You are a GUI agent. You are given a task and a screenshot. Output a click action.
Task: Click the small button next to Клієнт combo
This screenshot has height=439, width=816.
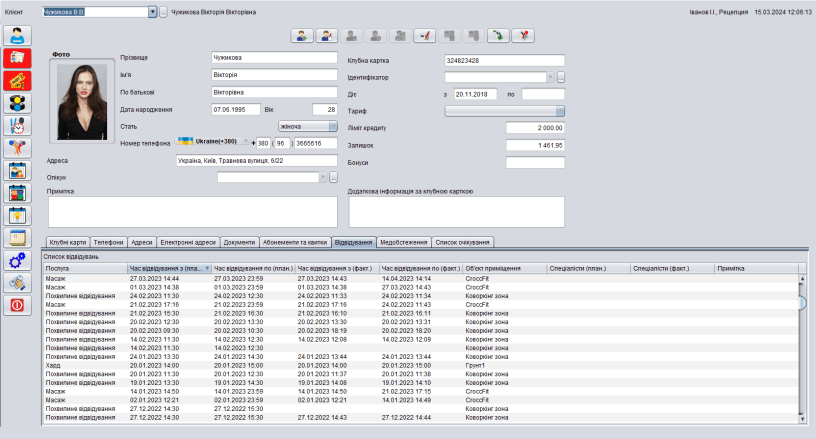163,12
